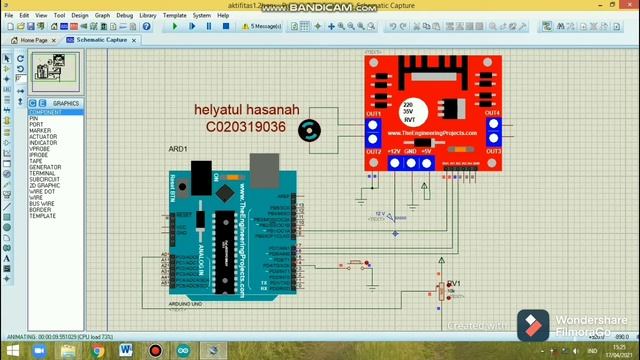This screenshot has height=360, width=640.
Task: Click the DC motor symbol
Action: pyautogui.click(x=309, y=131)
